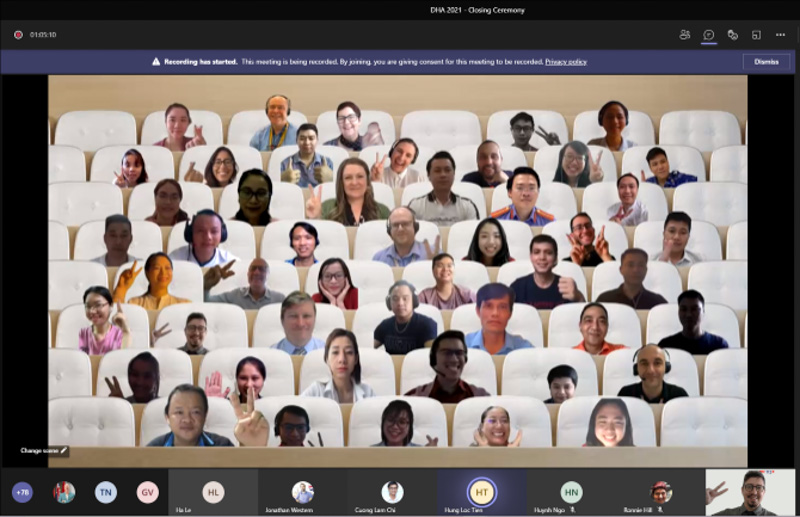Viewport: 800px width, 517px height.
Task: Open the Privacy policy link
Action: coord(566,62)
